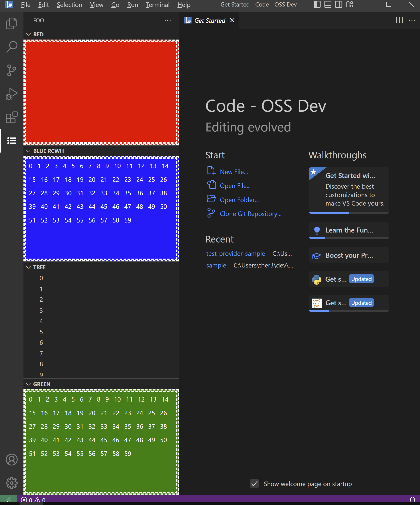Image resolution: width=420 pixels, height=505 pixels.
Task: Click Updated badge on Jupyter walkthrough
Action: click(361, 303)
